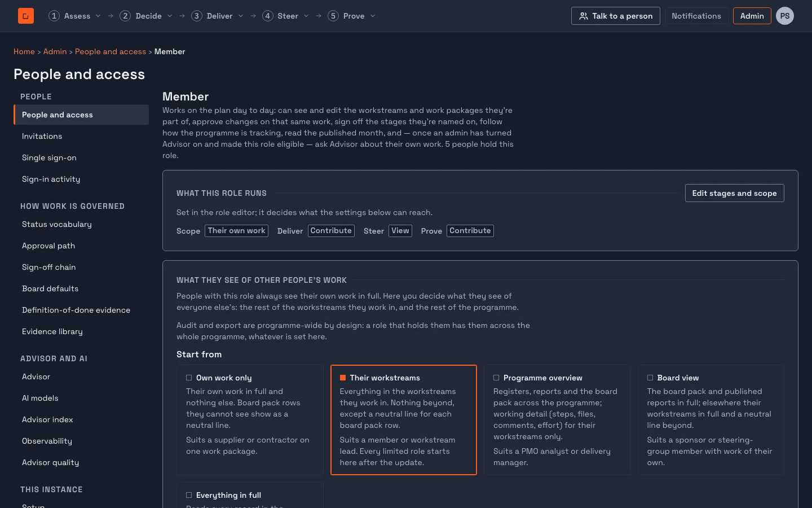This screenshot has width=812, height=508.
Task: Expand the Decide dropdown chevron
Action: (170, 16)
